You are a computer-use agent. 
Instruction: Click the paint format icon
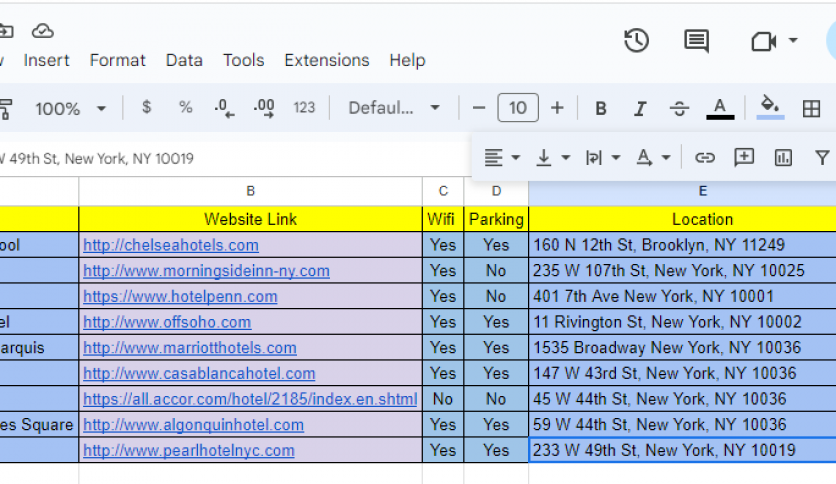coord(5,109)
